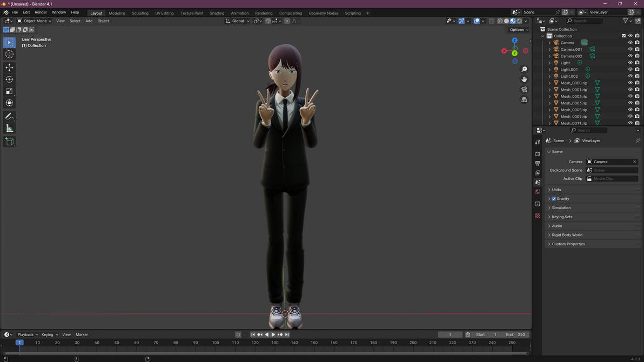
Task: Open the viewport Options button
Action: [519, 30]
